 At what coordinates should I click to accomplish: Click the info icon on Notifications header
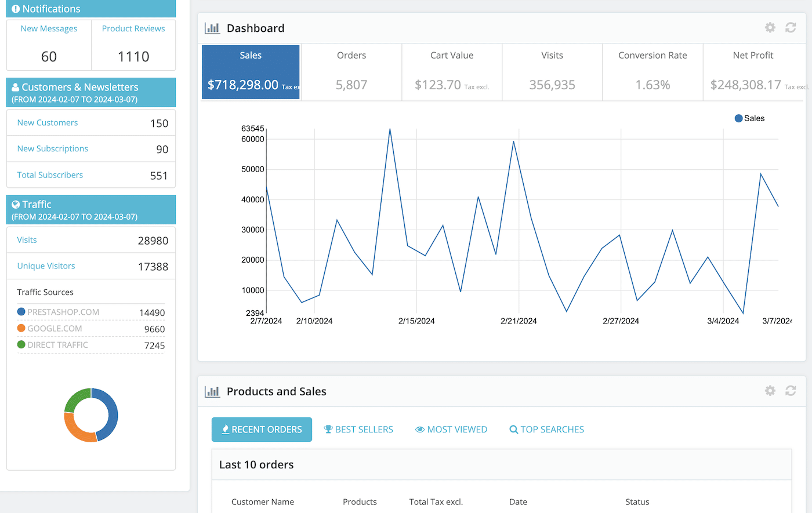coord(15,9)
